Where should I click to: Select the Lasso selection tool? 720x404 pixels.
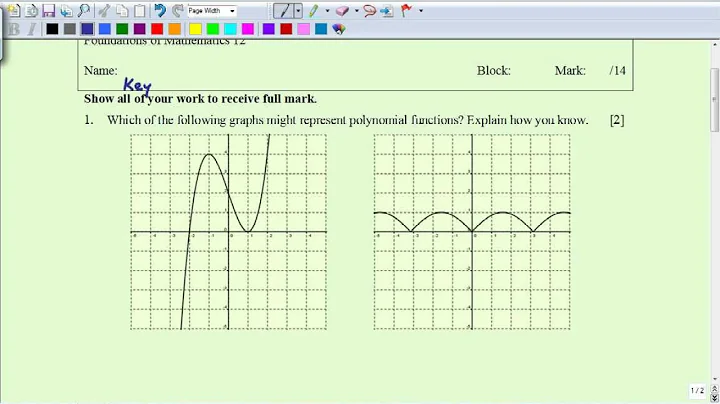(370, 11)
